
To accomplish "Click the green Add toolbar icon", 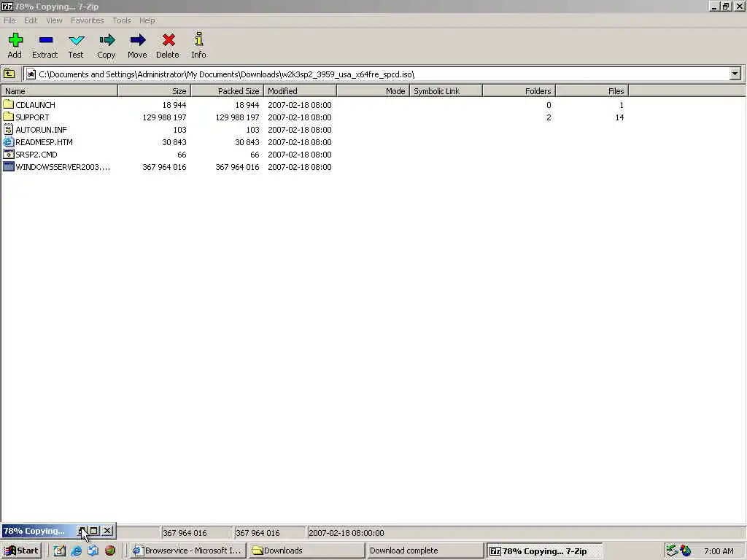I will tap(15, 40).
